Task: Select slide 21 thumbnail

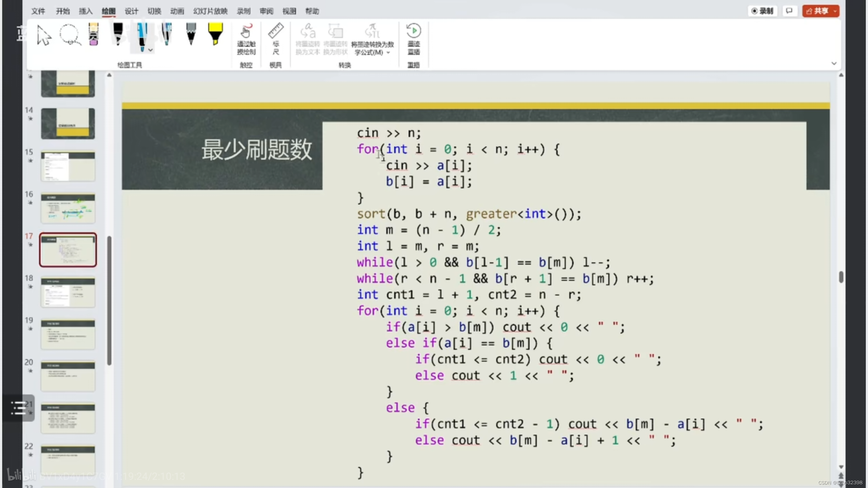Action: (x=68, y=418)
